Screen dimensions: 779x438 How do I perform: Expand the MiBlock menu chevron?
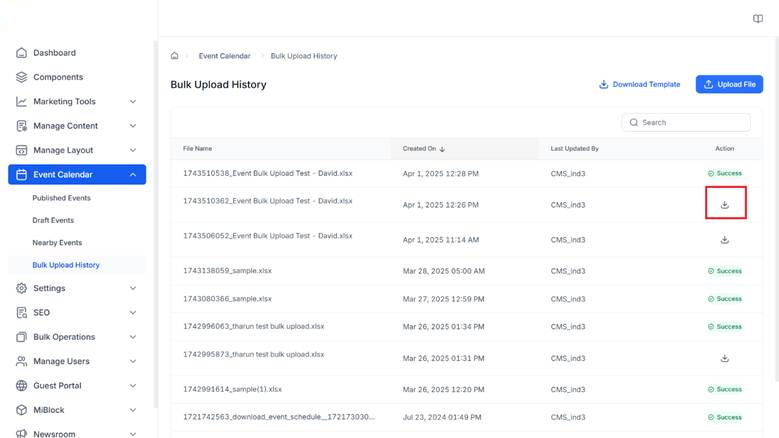pos(133,410)
